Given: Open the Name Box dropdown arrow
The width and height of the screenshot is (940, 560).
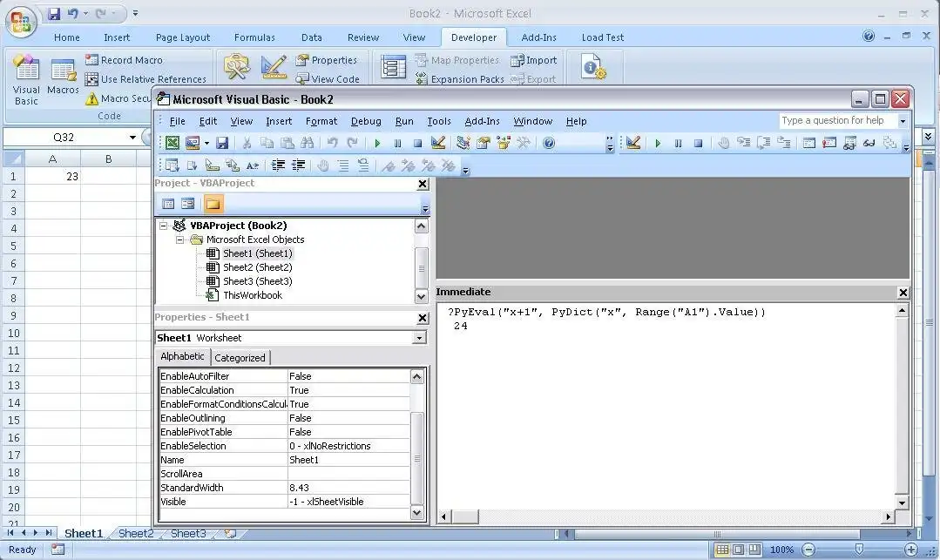Looking at the screenshot, I should click(132, 138).
